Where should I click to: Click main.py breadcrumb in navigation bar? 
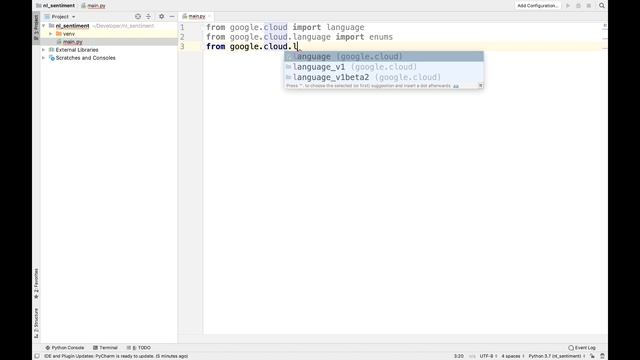tap(93, 6)
